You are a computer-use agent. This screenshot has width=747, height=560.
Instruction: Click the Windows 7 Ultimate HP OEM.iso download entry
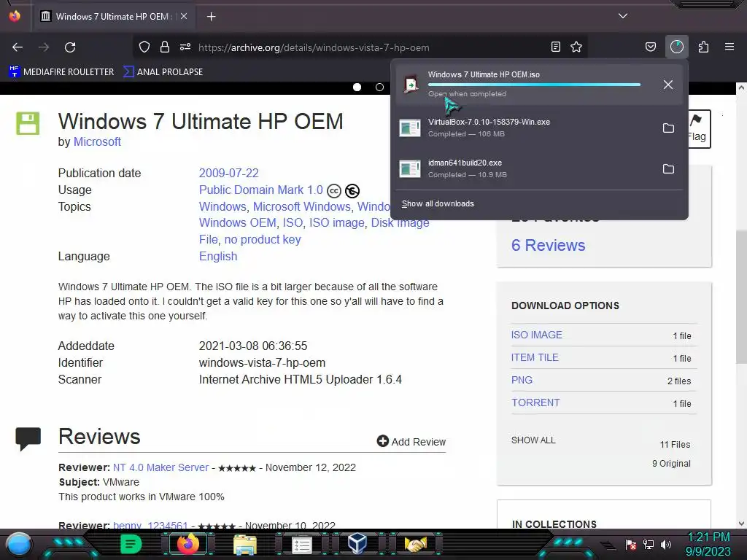pos(539,85)
